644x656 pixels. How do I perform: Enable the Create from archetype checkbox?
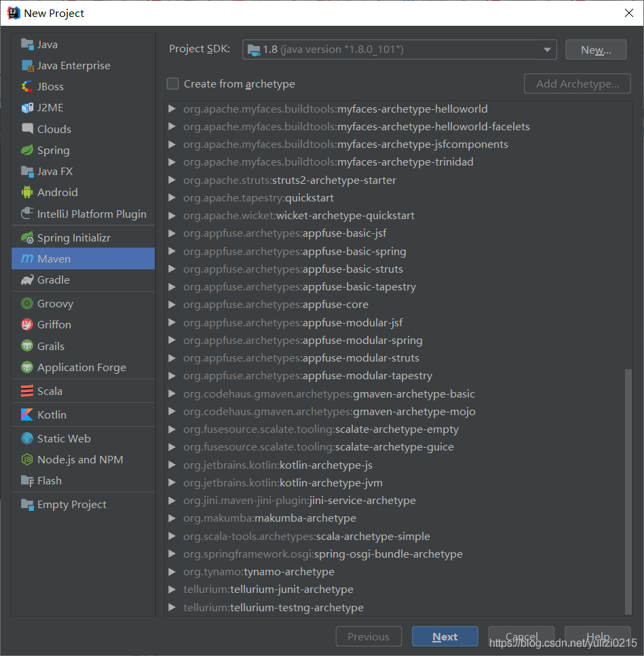point(172,83)
